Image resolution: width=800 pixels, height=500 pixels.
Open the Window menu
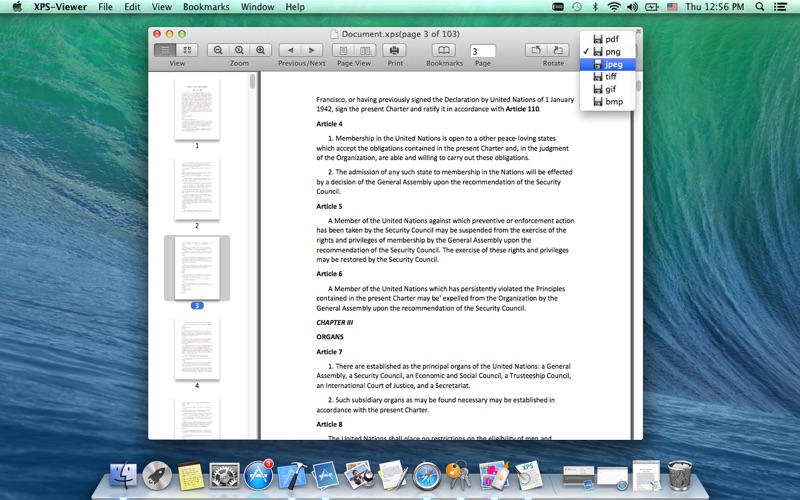[x=257, y=7]
